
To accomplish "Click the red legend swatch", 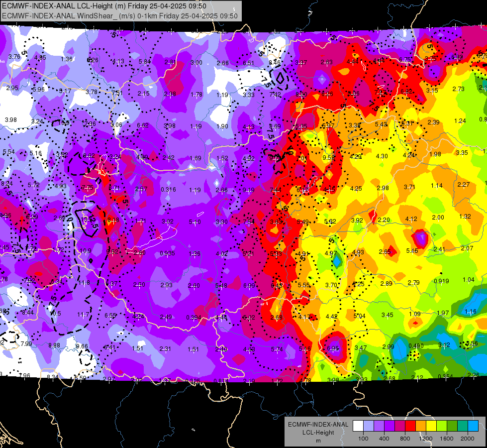I will 410,426.
